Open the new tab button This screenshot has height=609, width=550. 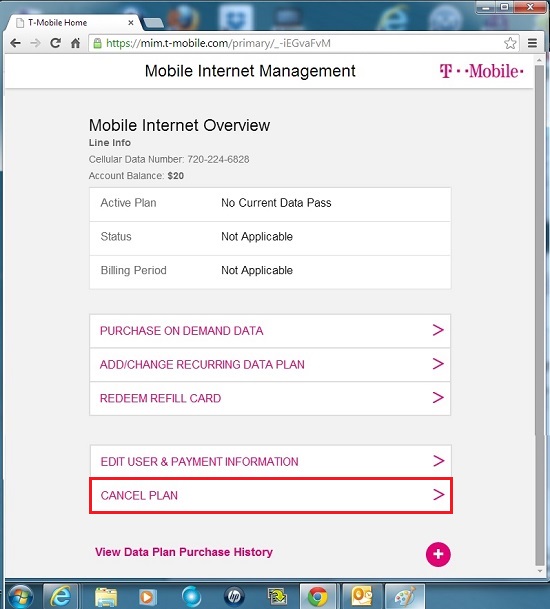pos(154,23)
